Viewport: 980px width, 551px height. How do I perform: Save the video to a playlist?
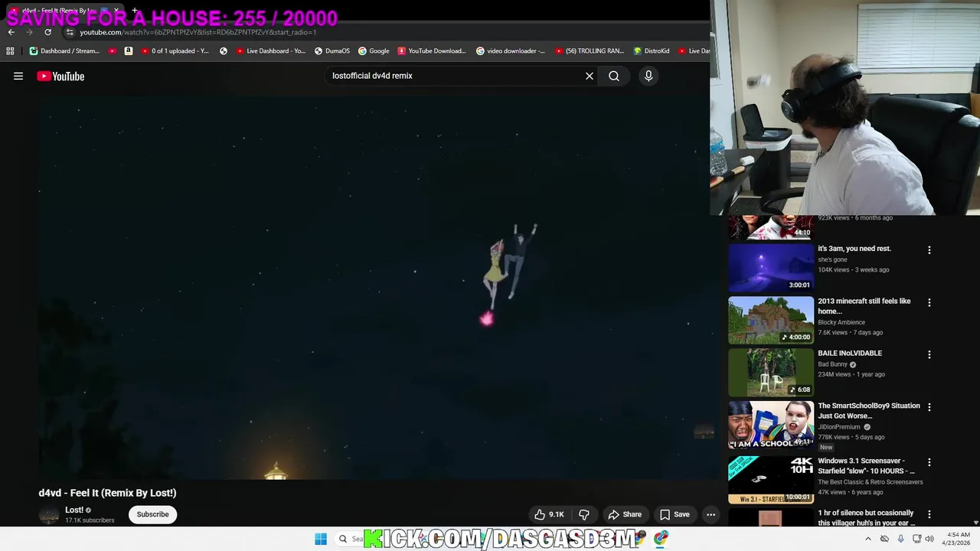tap(675, 514)
